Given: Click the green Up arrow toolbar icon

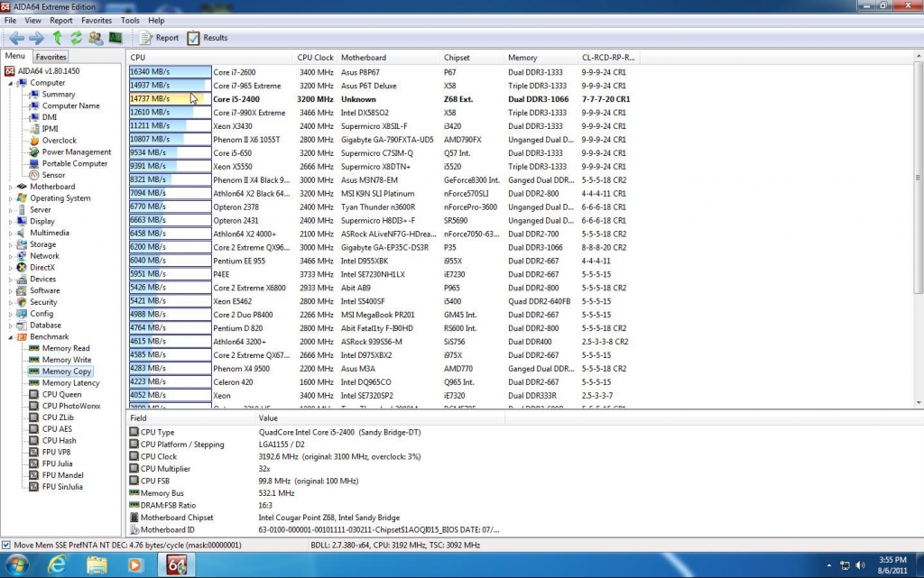Looking at the screenshot, I should (x=57, y=38).
